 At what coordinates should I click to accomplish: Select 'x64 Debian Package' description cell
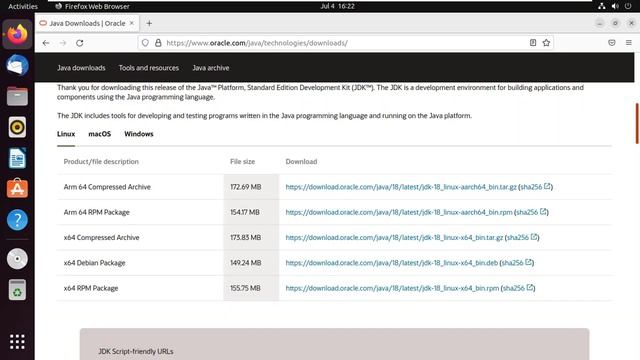pyautogui.click(x=140, y=263)
